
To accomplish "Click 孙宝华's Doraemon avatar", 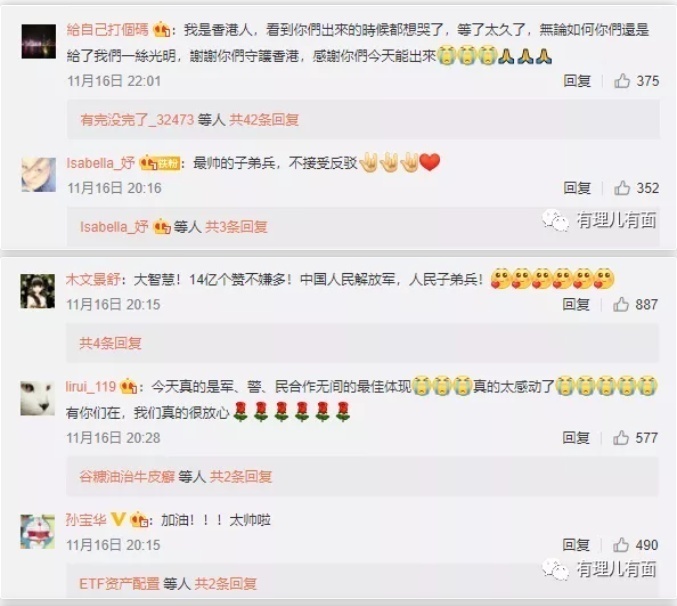I will [38, 531].
